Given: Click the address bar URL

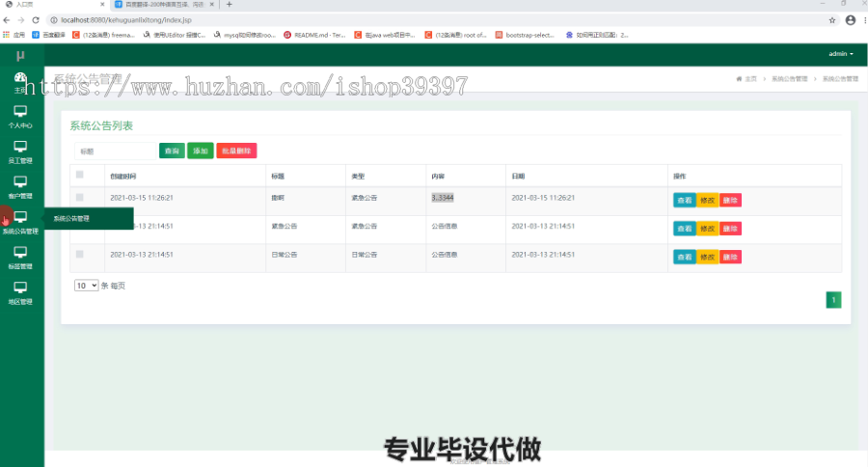Looking at the screenshot, I should point(126,20).
